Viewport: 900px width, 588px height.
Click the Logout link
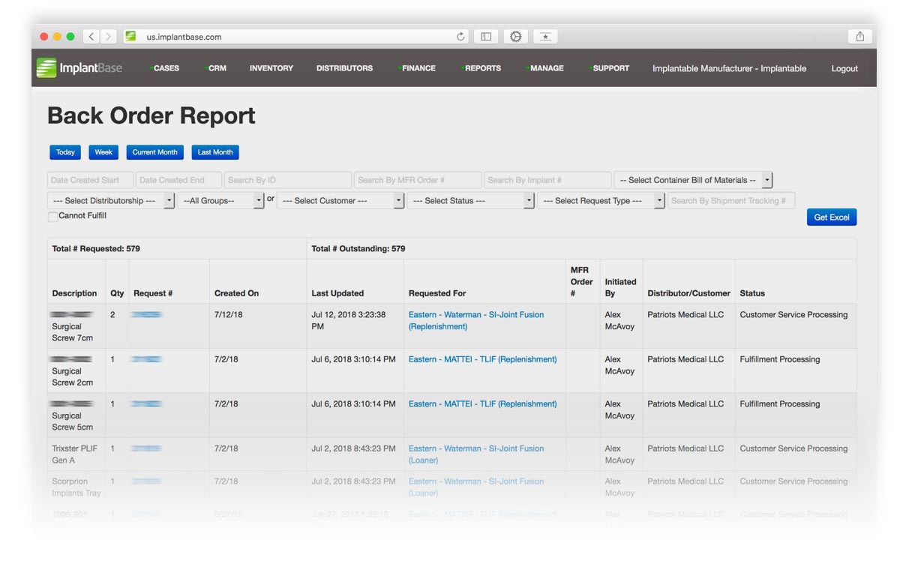pyautogui.click(x=844, y=68)
